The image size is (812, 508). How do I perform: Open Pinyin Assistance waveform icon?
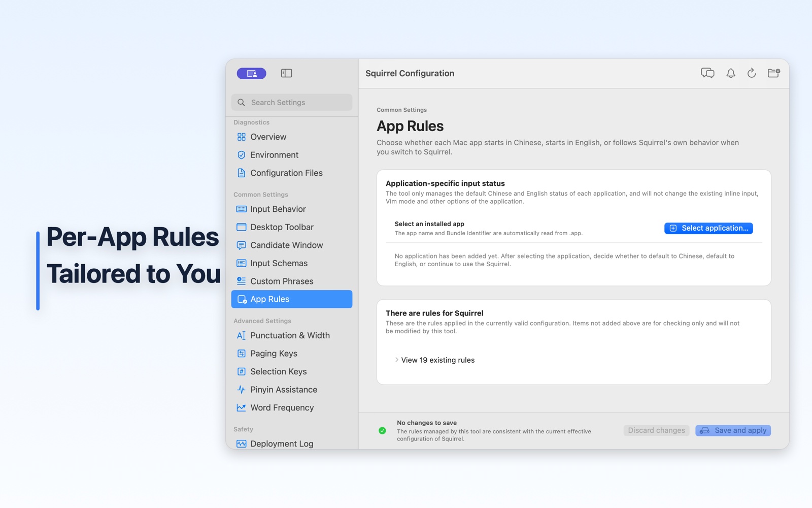coord(241,390)
